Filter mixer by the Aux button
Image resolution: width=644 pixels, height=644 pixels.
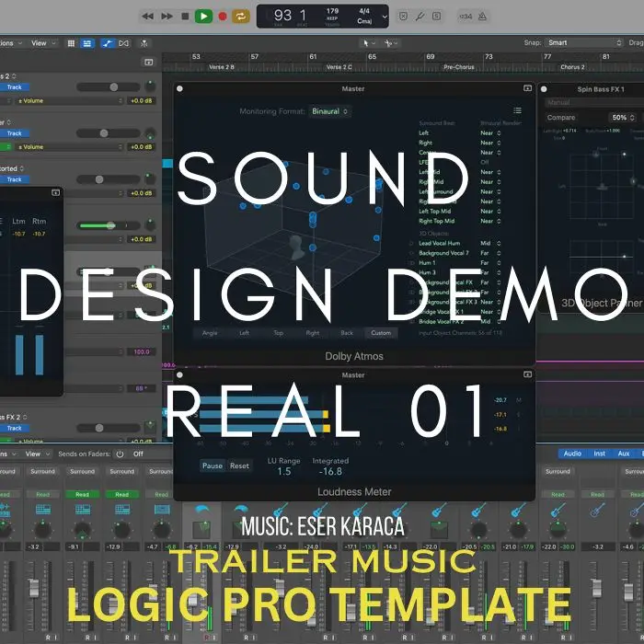(624, 454)
